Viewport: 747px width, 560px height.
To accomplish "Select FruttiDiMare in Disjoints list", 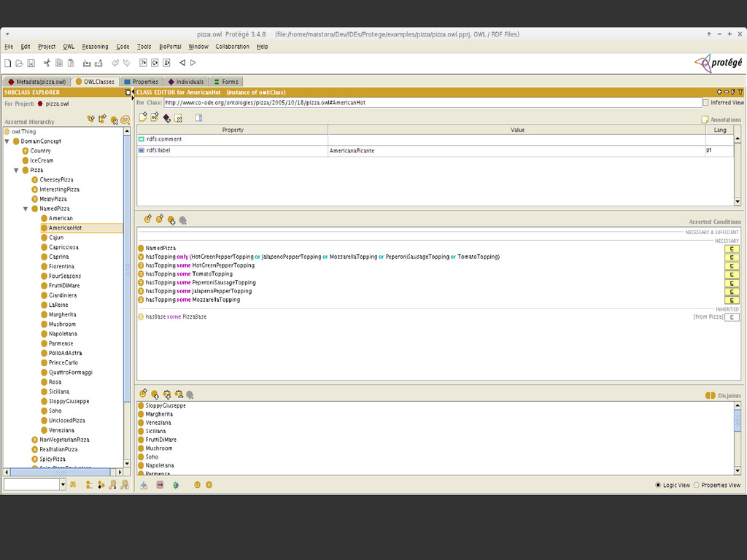I will [161, 440].
